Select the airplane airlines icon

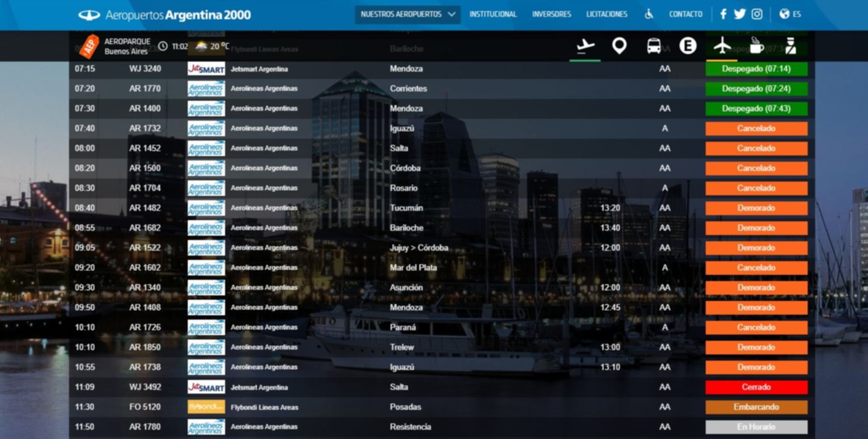[x=722, y=45]
